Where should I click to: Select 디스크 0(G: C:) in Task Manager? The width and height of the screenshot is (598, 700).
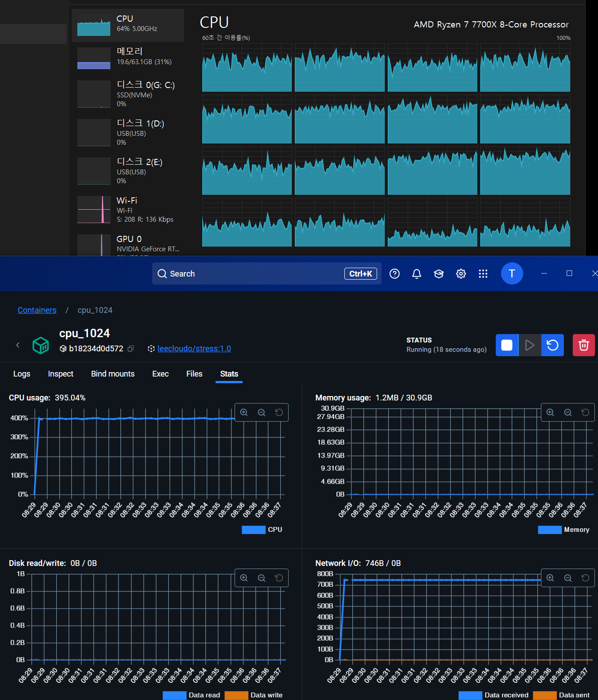pyautogui.click(x=128, y=94)
